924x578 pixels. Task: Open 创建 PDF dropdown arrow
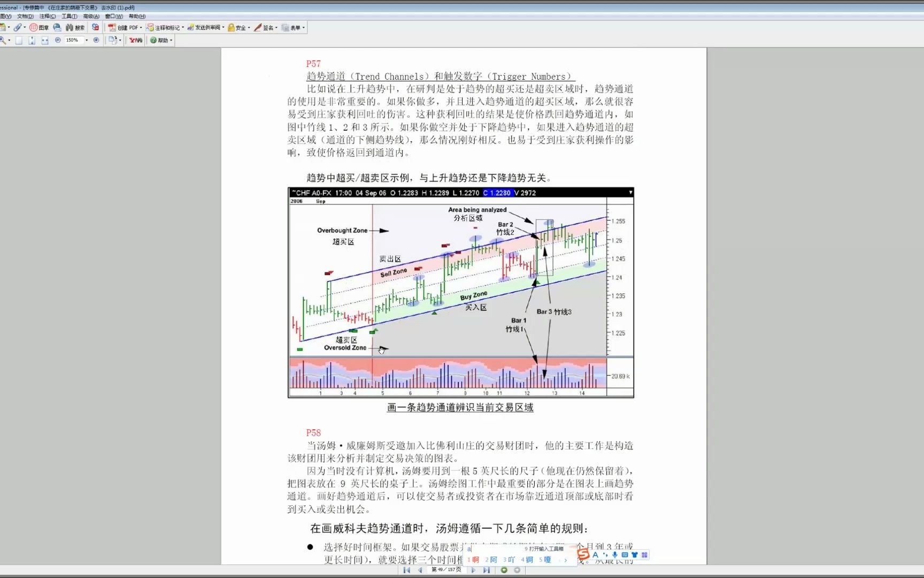141,27
